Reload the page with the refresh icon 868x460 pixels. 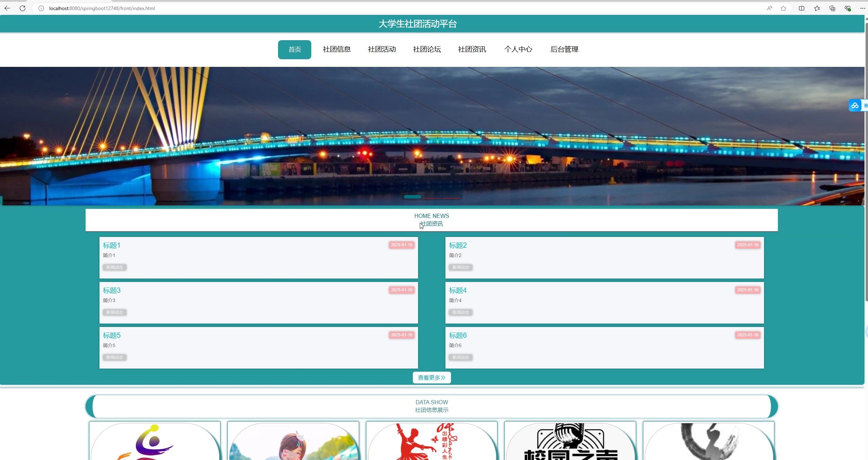(x=23, y=8)
